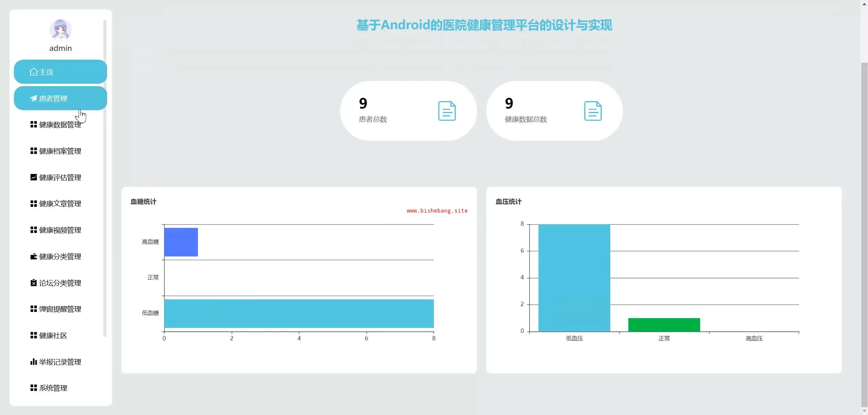Image resolution: width=868 pixels, height=415 pixels.
Task: Expand the 健康视频管理 menu item
Action: click(x=60, y=230)
